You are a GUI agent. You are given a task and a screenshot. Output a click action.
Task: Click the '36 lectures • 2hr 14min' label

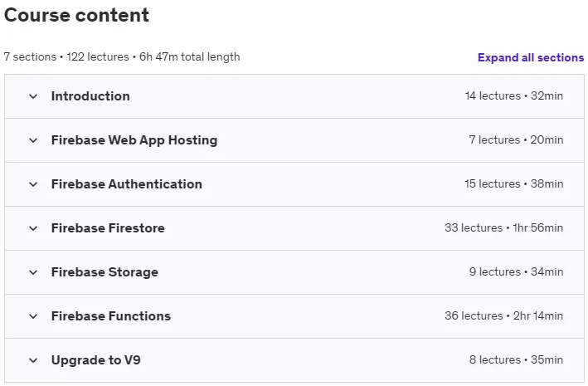(x=503, y=315)
